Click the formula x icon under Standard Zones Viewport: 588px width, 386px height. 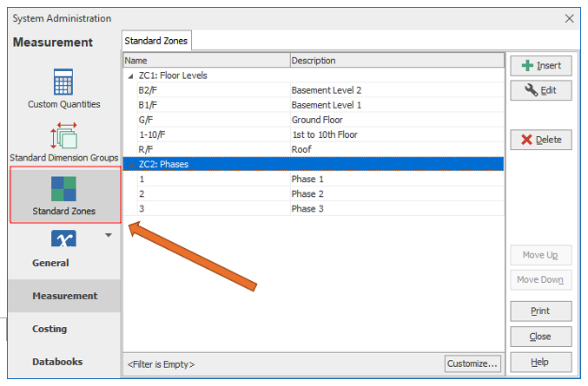click(63, 239)
